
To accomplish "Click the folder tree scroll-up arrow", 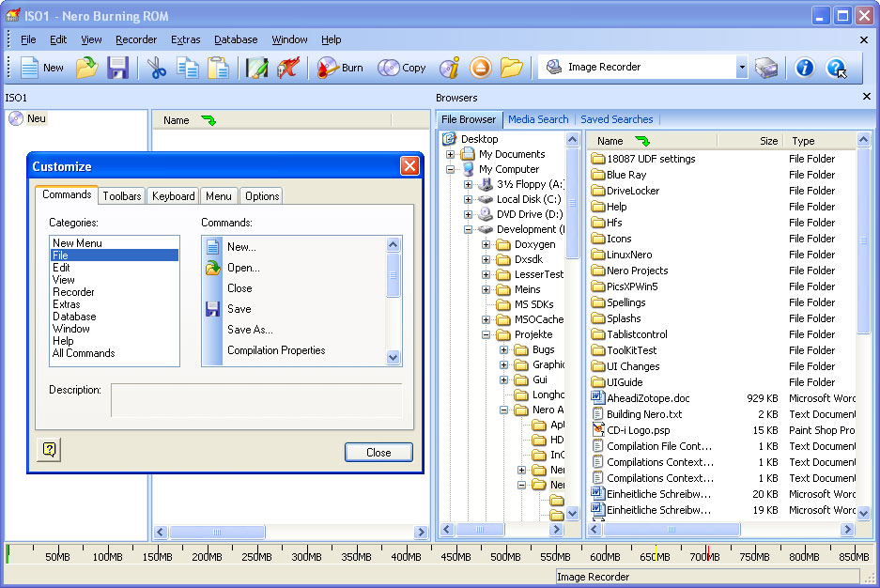I will tap(572, 139).
